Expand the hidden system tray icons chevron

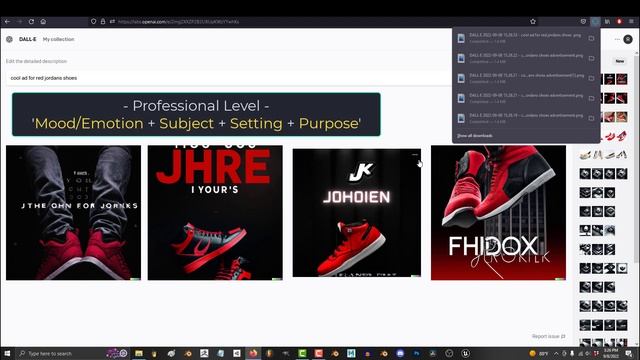coord(556,353)
